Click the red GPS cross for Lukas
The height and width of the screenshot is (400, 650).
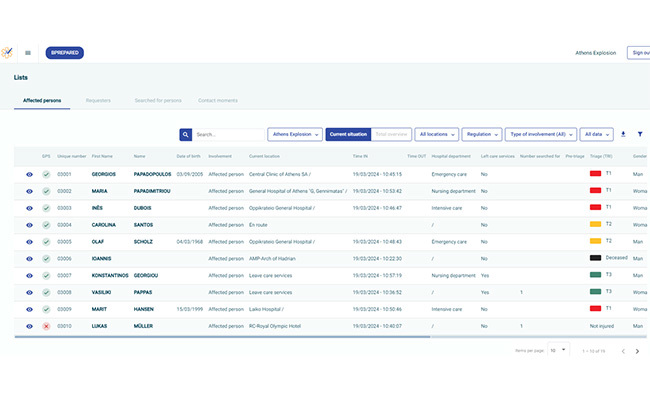click(x=46, y=326)
